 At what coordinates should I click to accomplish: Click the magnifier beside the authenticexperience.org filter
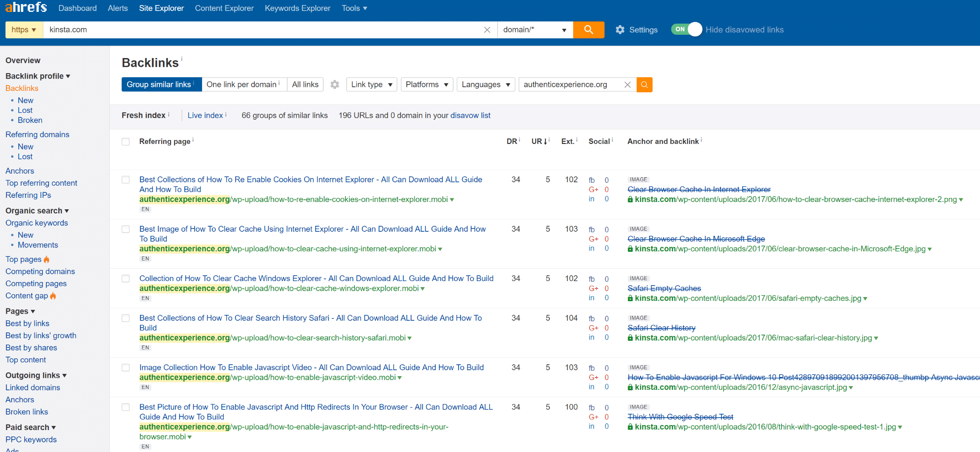[x=644, y=85]
